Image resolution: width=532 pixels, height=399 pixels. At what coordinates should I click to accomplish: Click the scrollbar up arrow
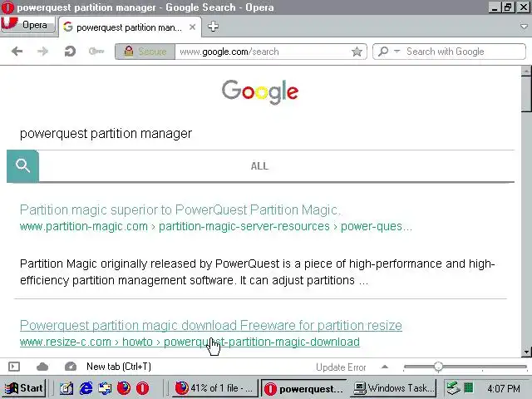coord(526,71)
